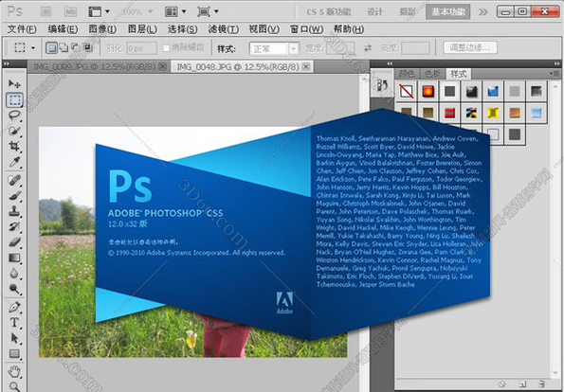Select the Dodge tool
Screen dimensions: 564x392
coord(14,289)
